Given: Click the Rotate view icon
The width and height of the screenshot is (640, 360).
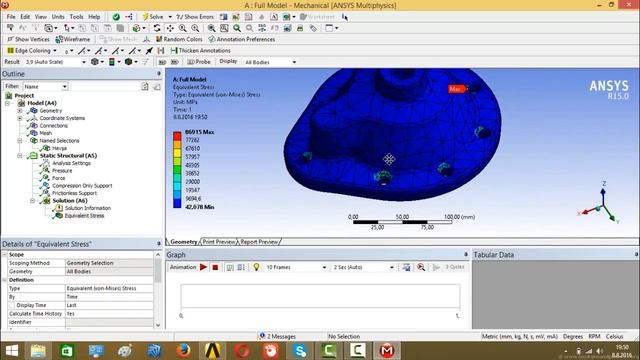Looking at the screenshot, I should (157, 28).
